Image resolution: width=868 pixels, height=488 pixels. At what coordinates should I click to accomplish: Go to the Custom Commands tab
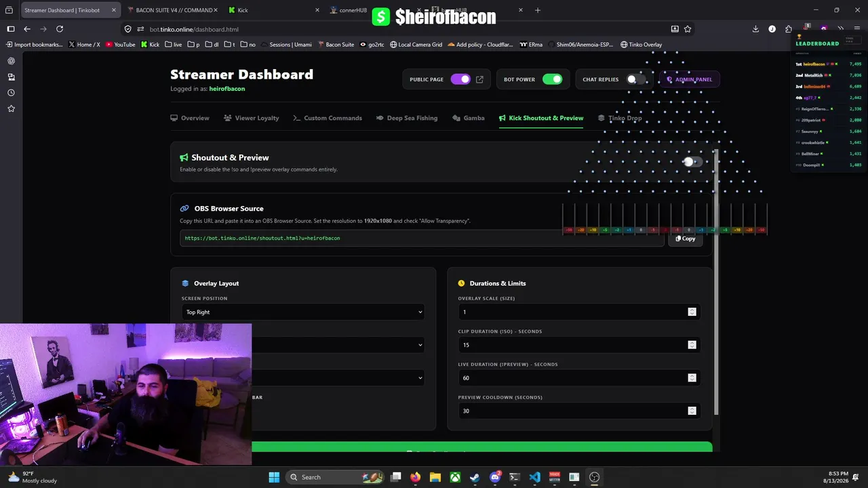pyautogui.click(x=328, y=118)
